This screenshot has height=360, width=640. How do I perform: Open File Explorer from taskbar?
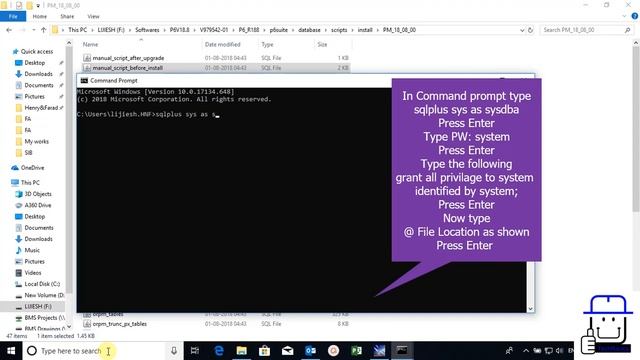242,351
